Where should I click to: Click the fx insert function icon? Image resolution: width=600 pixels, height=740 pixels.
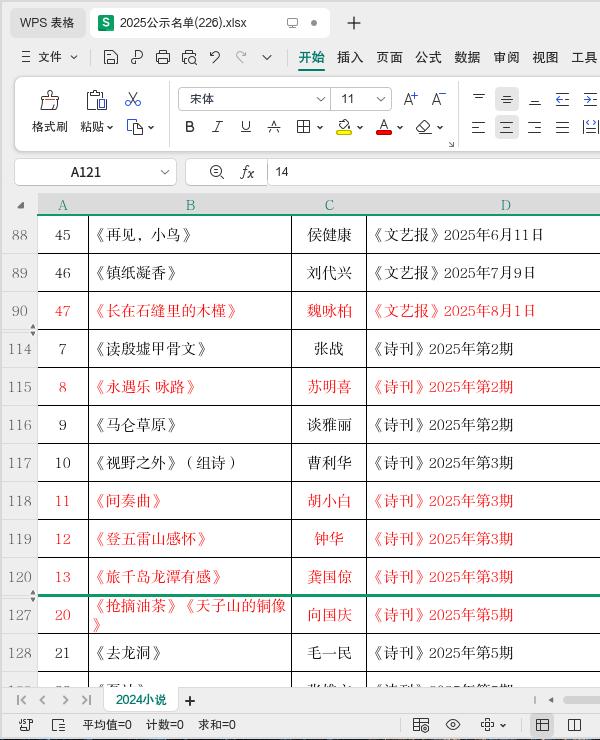pos(247,172)
